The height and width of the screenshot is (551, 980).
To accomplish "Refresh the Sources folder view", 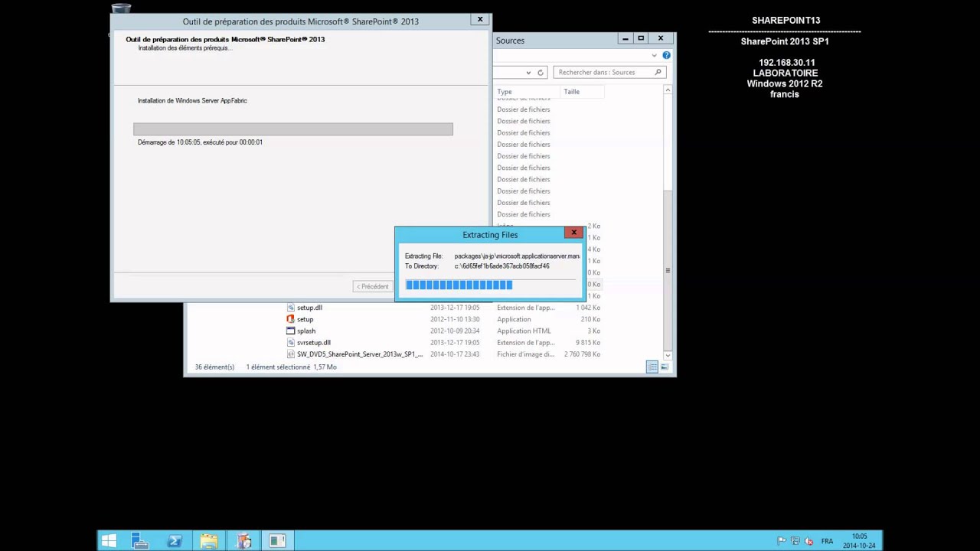I will tap(540, 72).
